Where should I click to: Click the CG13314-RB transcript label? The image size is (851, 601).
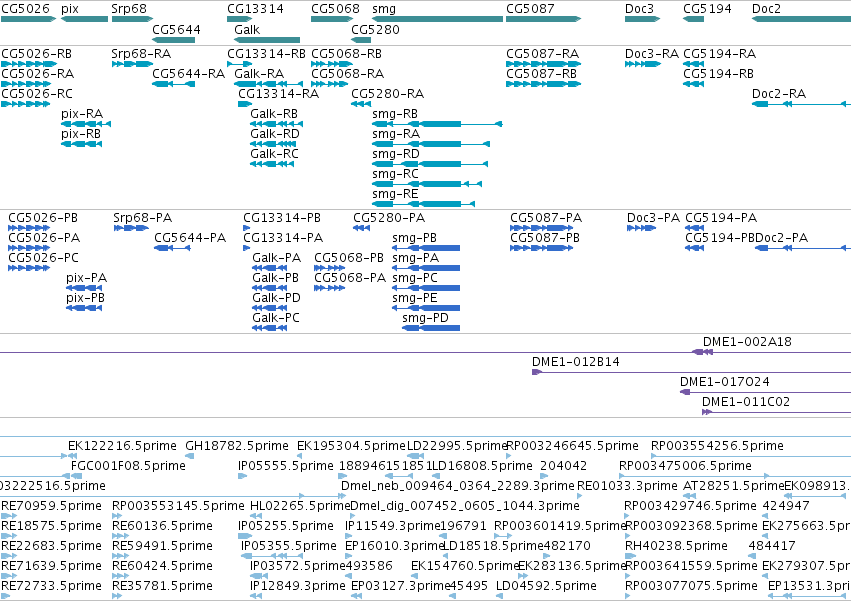click(x=266, y=54)
